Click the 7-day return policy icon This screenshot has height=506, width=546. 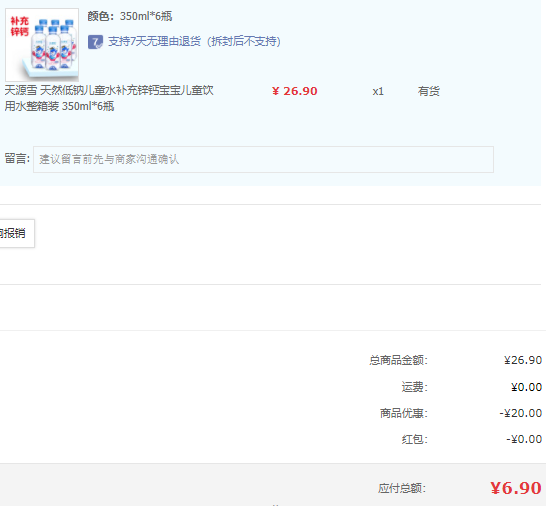(95, 42)
